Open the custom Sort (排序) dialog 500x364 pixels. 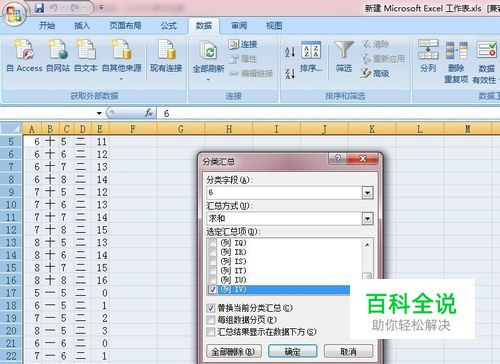coord(311,57)
